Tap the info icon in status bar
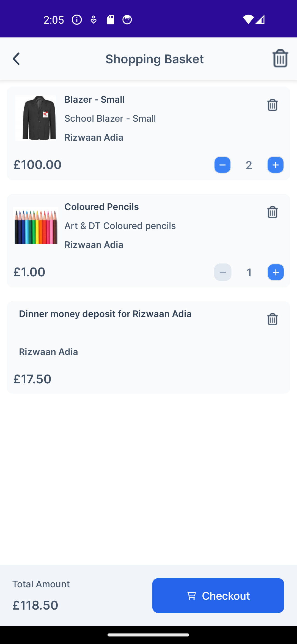The height and width of the screenshot is (644, 297). (x=77, y=20)
